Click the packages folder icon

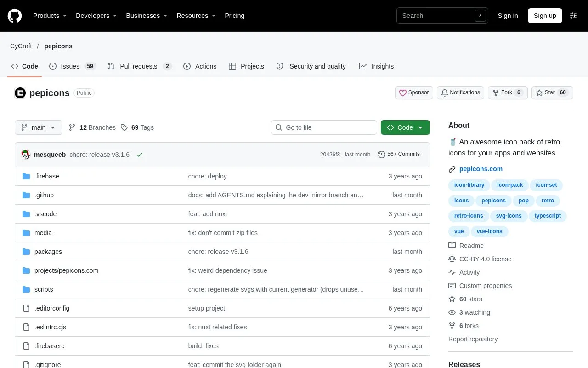pyautogui.click(x=26, y=252)
